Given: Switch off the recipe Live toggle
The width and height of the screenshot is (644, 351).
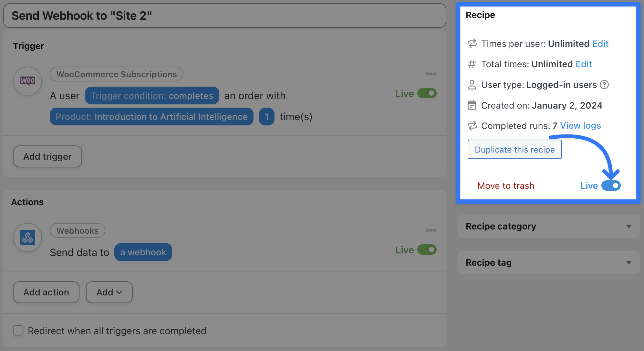Looking at the screenshot, I should [x=611, y=186].
